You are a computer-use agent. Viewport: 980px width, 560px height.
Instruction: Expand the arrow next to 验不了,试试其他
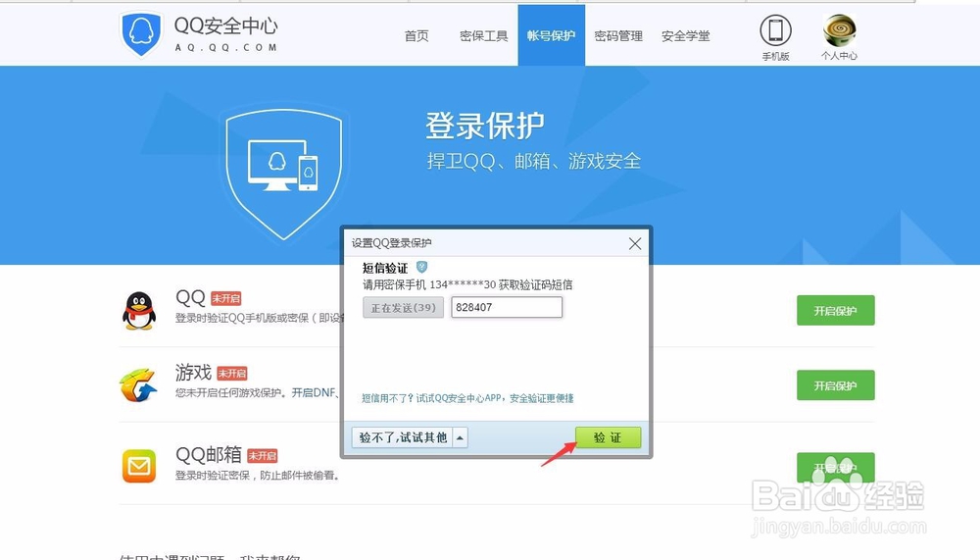[460, 437]
